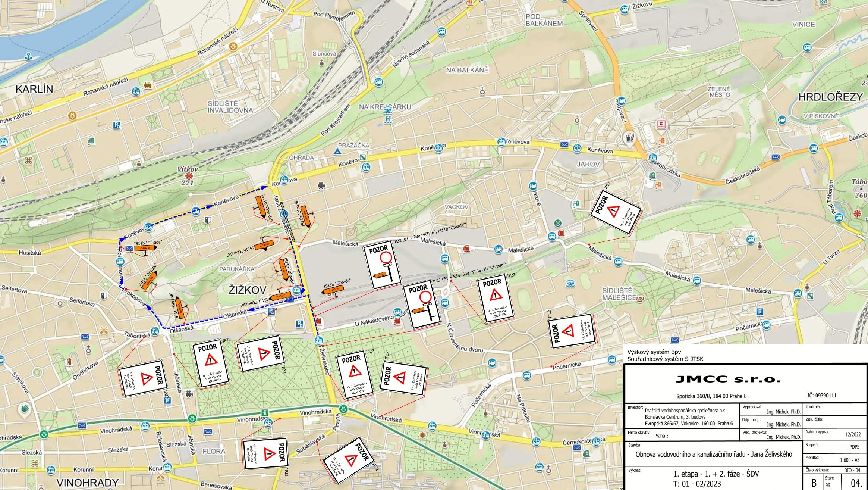The width and height of the screenshot is (868, 490).
Task: Select the tower icon near Ondříčkova street
Action: pyautogui.click(x=69, y=362)
